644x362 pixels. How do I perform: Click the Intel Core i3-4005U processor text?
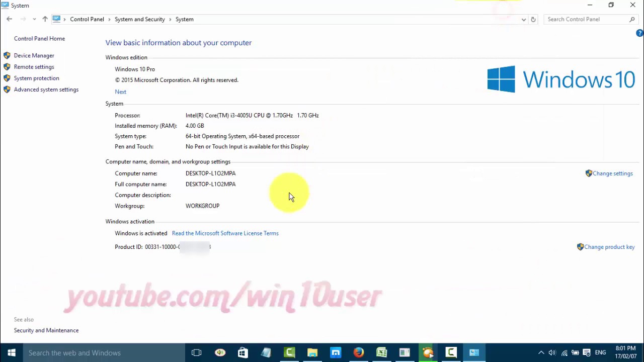click(x=252, y=115)
